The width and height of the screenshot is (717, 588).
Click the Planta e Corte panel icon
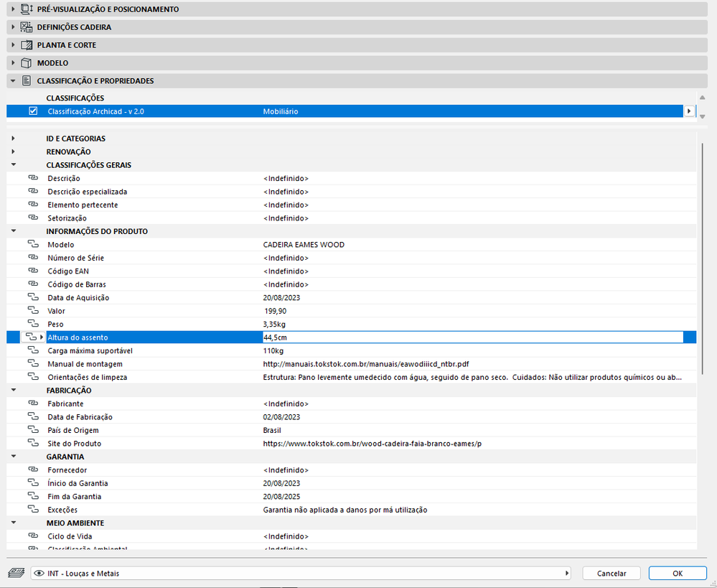27,45
